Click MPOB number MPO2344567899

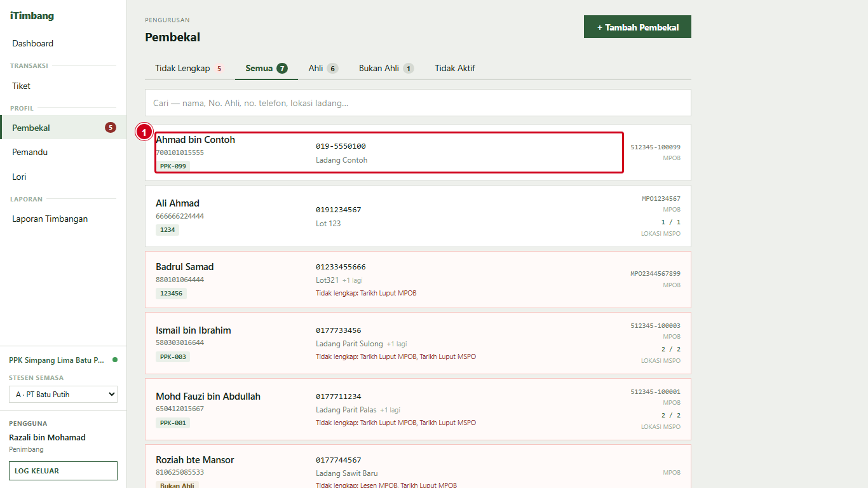point(655,274)
